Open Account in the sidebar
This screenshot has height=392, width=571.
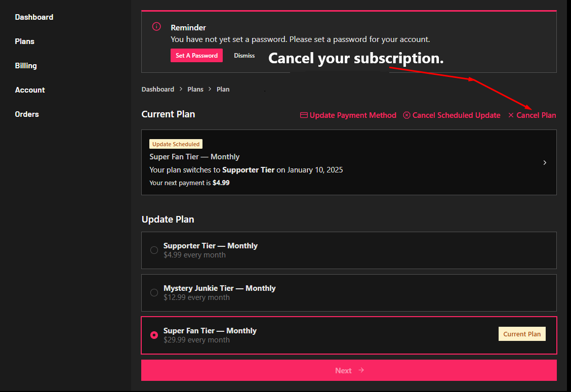29,90
